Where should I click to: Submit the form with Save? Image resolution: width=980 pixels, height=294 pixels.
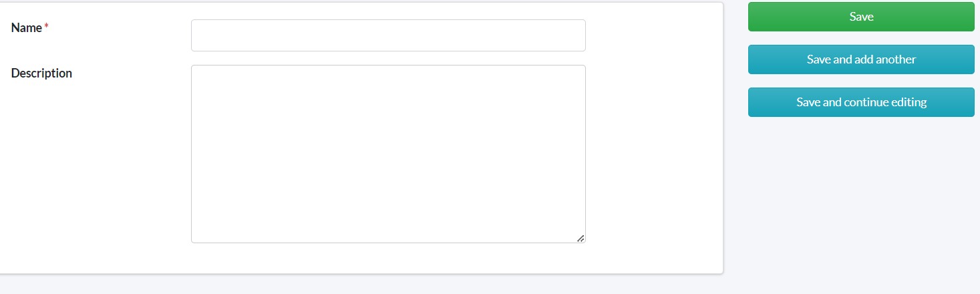click(861, 17)
